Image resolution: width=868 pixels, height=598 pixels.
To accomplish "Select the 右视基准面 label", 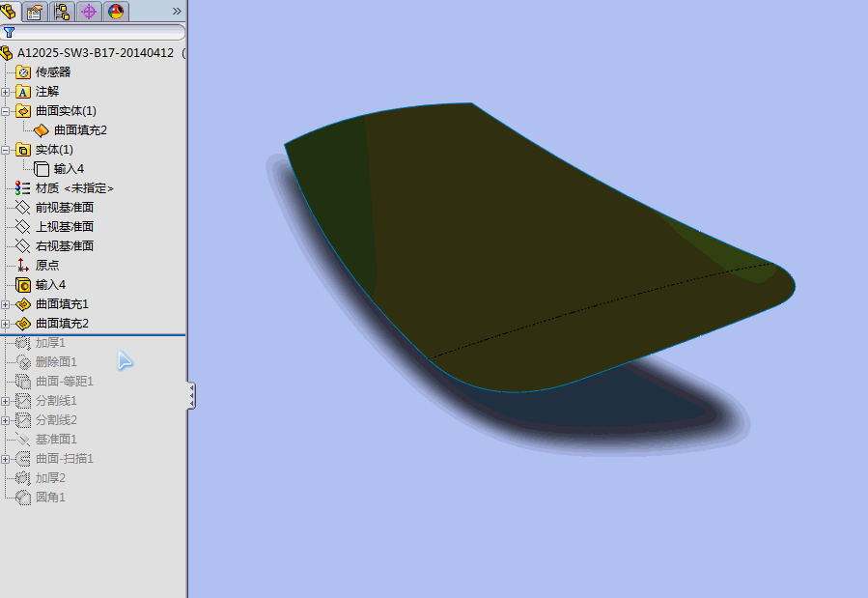I will (x=65, y=245).
